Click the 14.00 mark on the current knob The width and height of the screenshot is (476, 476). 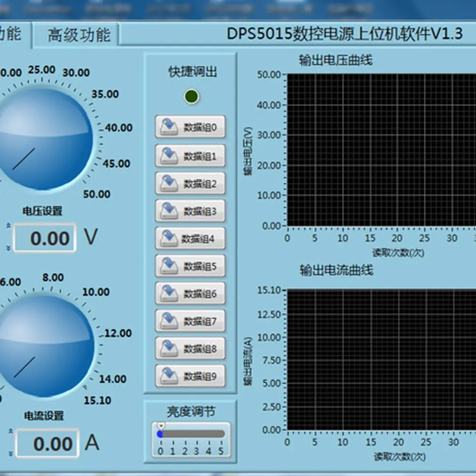click(113, 379)
